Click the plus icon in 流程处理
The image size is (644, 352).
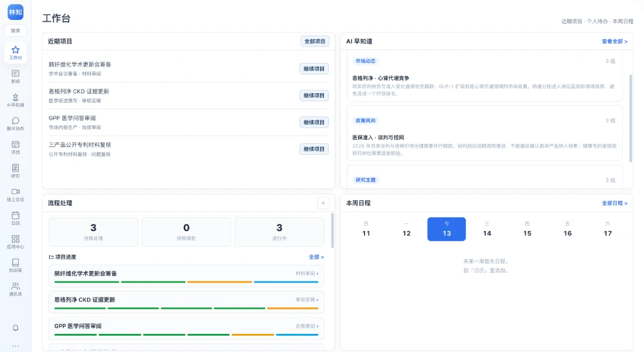323,203
